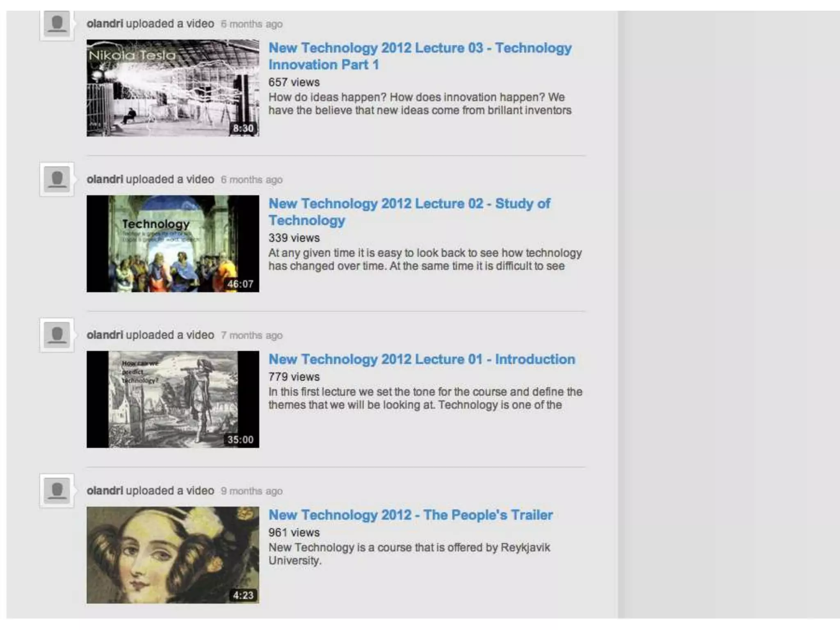Screen dimensions: 840x630
Task: Play the 35:00 Introduction lecture thumbnail
Action: tap(173, 399)
